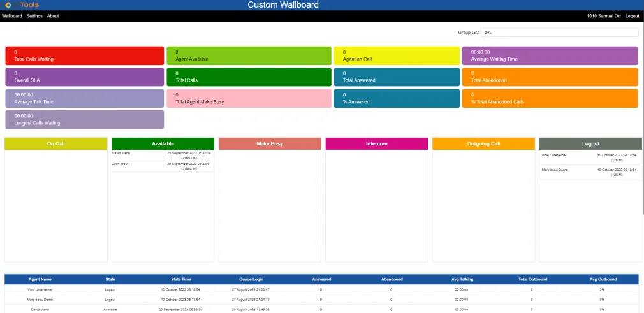
Task: Select the green Agent Available tile
Action: 249,55
